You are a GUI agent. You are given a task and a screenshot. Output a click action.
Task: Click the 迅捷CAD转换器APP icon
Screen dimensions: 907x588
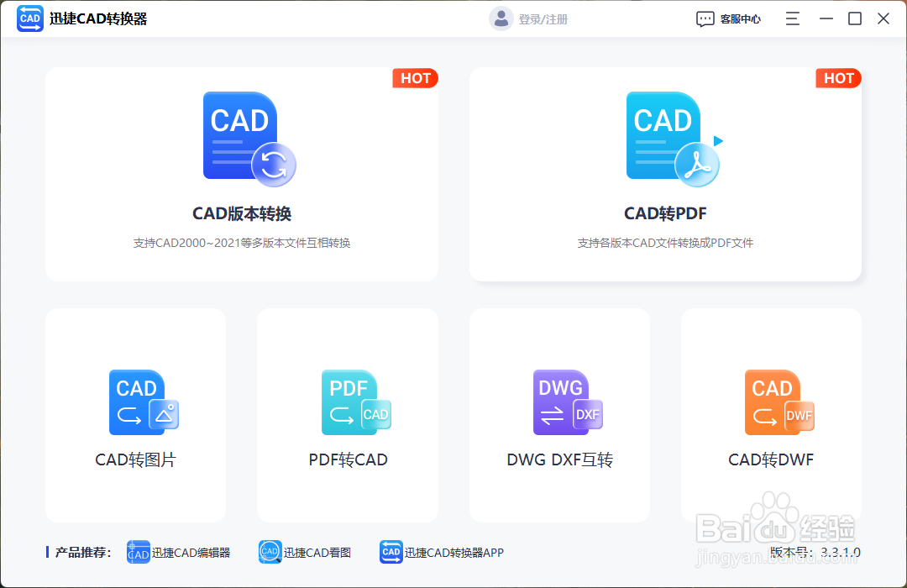pos(391,552)
